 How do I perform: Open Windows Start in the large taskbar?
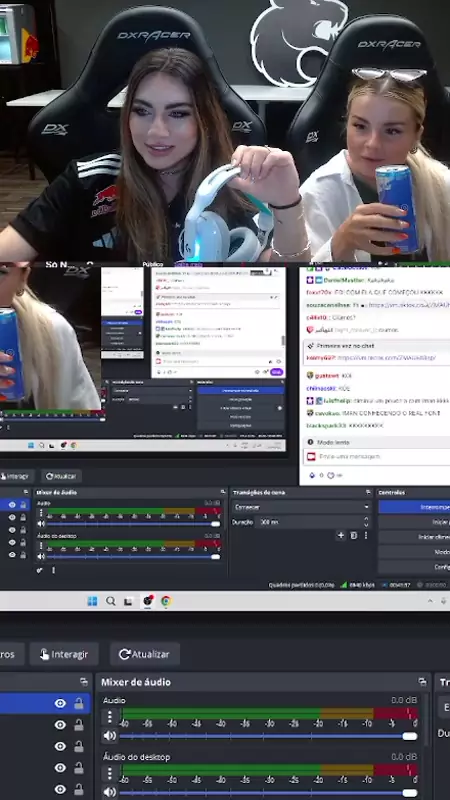pyautogui.click(x=92, y=601)
